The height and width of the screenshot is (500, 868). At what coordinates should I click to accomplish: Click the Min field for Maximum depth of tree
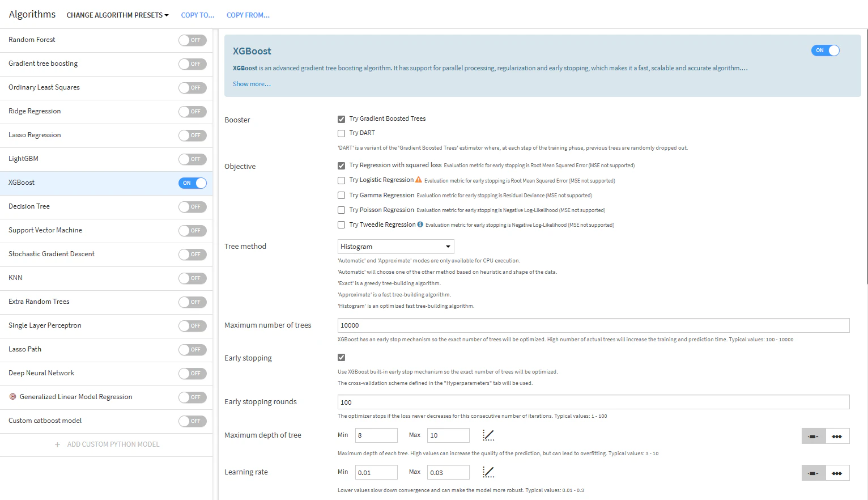point(376,435)
